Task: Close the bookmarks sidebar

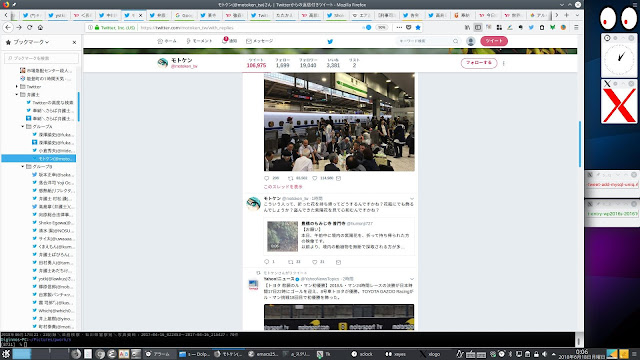Action: 74,42
